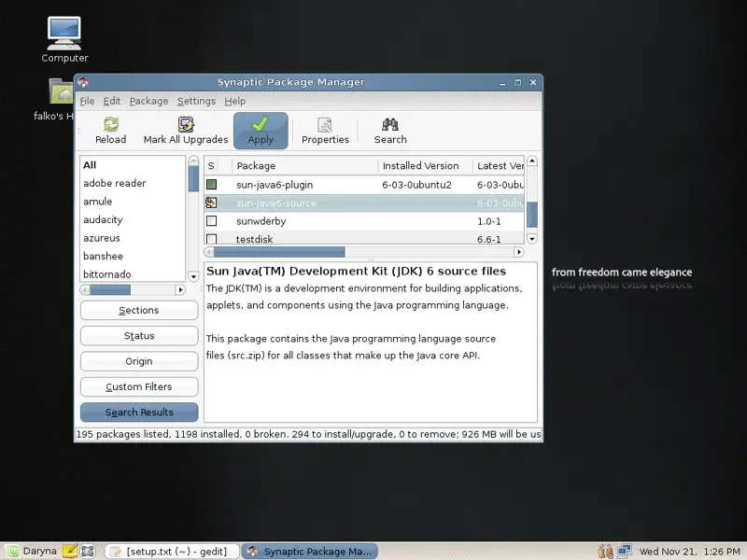
Task: Select the All category
Action: pos(133,165)
